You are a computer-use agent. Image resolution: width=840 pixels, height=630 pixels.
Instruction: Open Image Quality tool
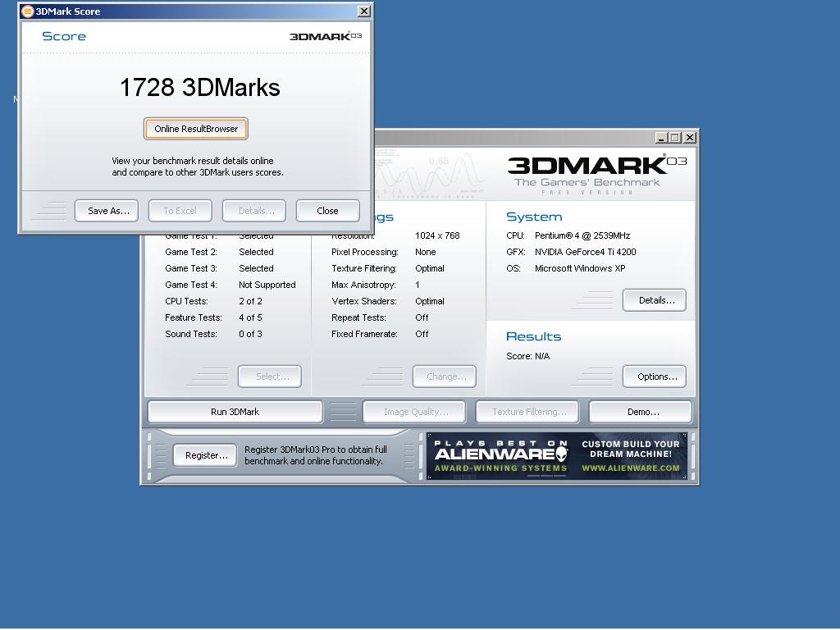[414, 412]
